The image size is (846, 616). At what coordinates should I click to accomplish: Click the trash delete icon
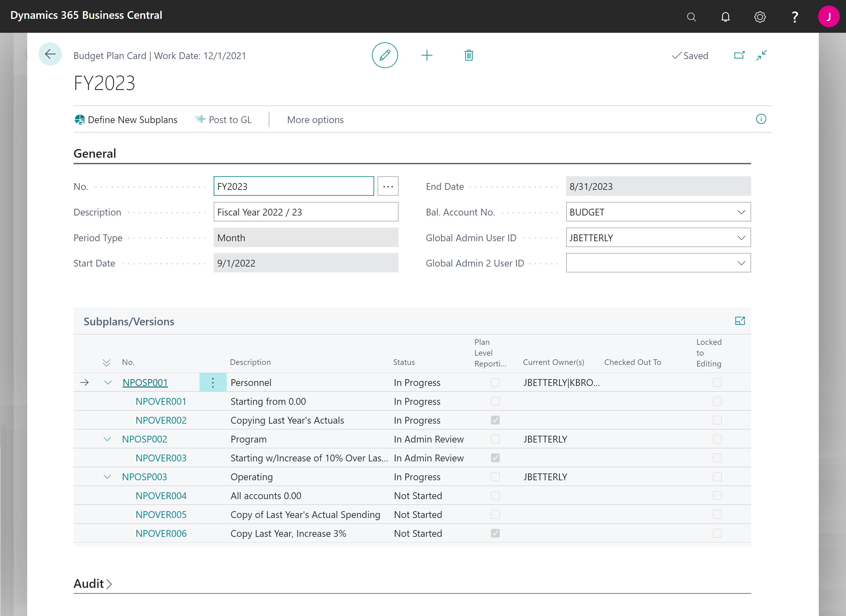[x=468, y=55]
